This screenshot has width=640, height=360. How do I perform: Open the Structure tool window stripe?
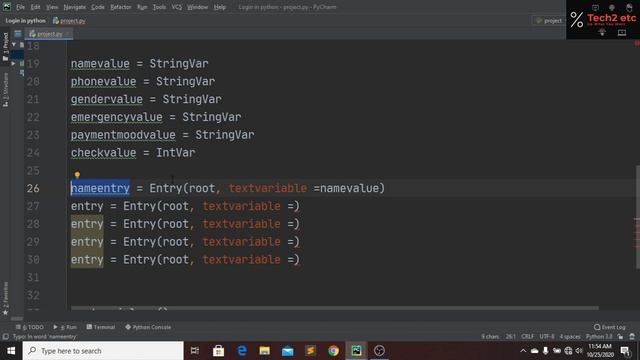tap(5, 90)
